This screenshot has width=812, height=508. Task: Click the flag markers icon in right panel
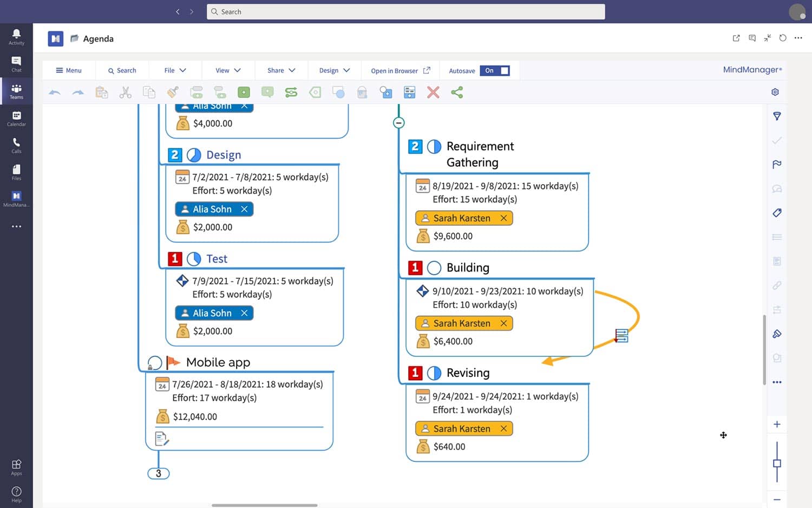(777, 165)
